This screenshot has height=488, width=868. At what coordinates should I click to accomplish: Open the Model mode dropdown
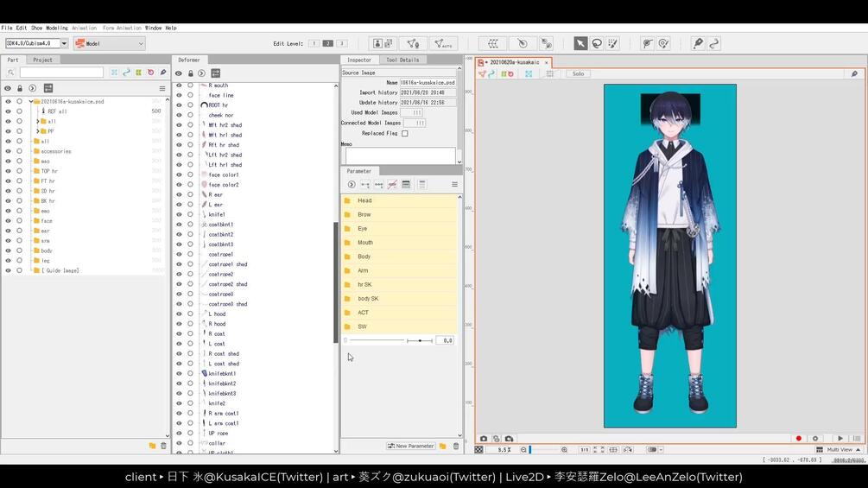click(110, 43)
